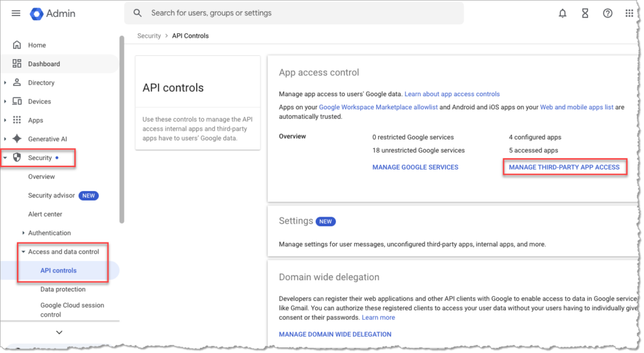Click API Controls breadcrumb text

(x=190, y=36)
